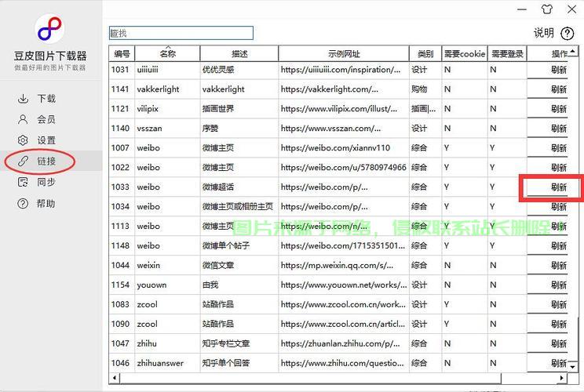Click the question icon beside 帮助
584x392 pixels.
[23, 203]
